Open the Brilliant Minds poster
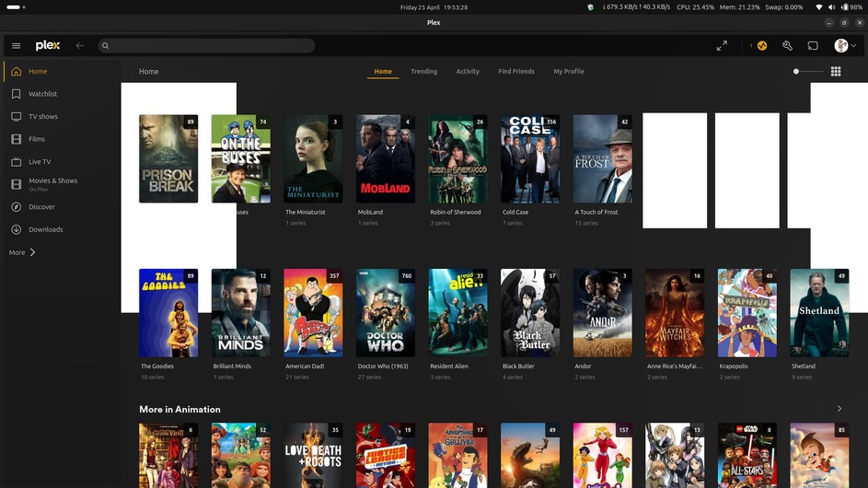The width and height of the screenshot is (868, 488). (x=241, y=313)
